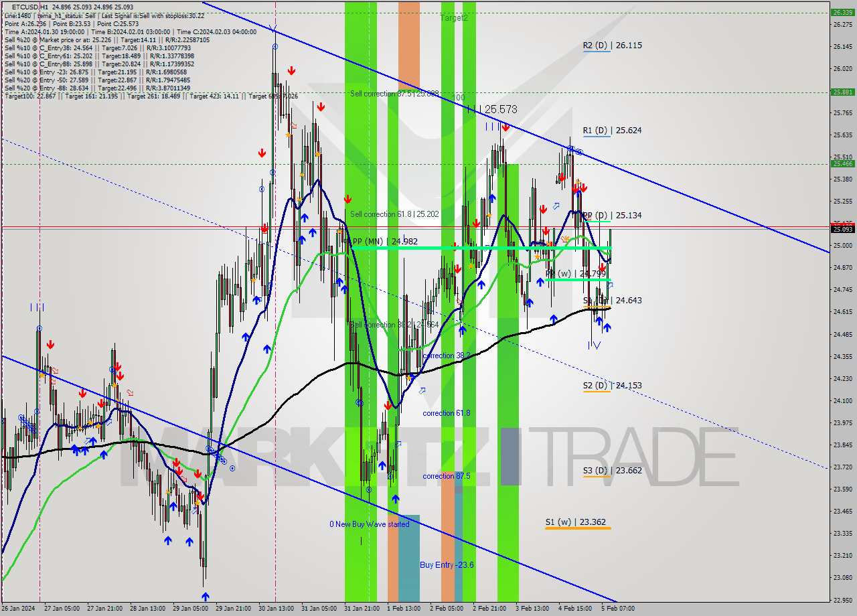Click the '26 Jan 2024' date axis label
The width and height of the screenshot is (857, 616).
(18, 609)
